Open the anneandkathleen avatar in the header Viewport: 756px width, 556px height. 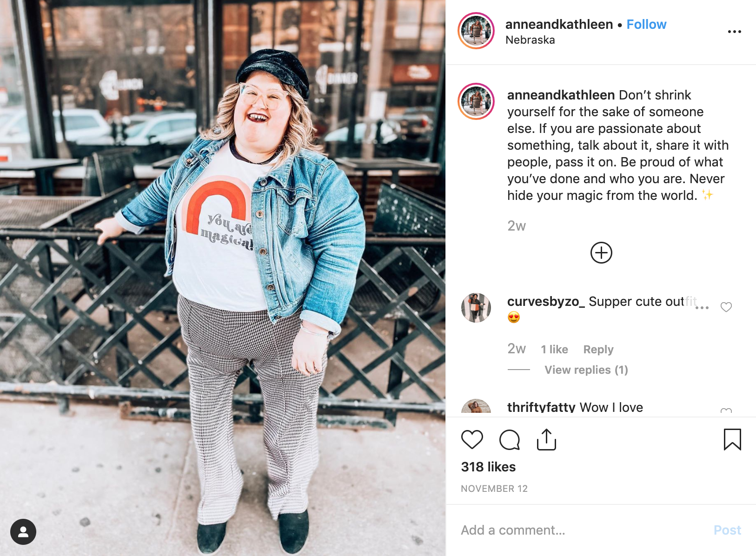(x=476, y=31)
